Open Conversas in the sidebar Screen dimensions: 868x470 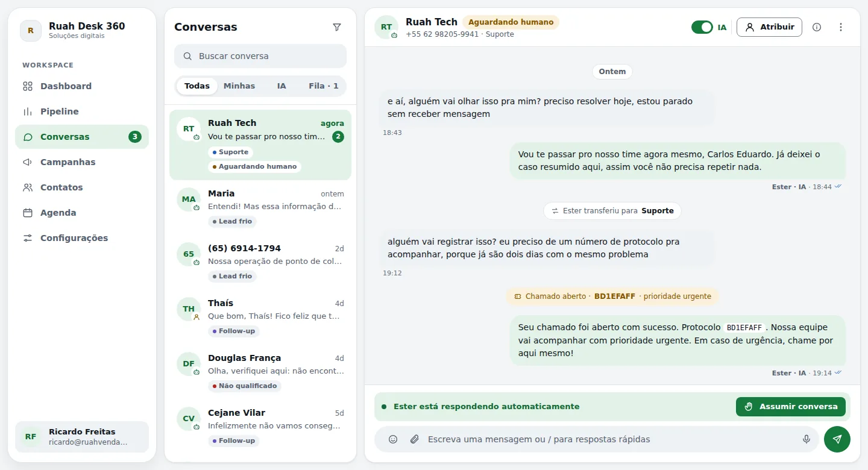[82, 137]
